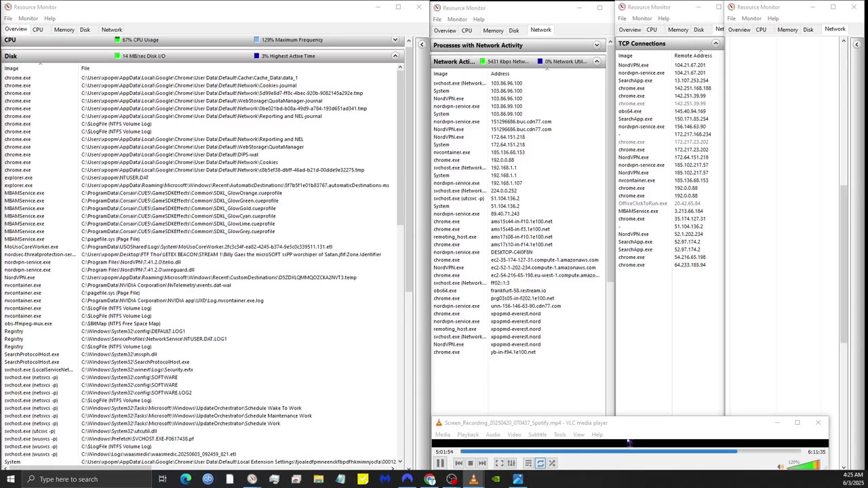
Task: Mute VLC audio via speaker icon
Action: click(x=781, y=466)
